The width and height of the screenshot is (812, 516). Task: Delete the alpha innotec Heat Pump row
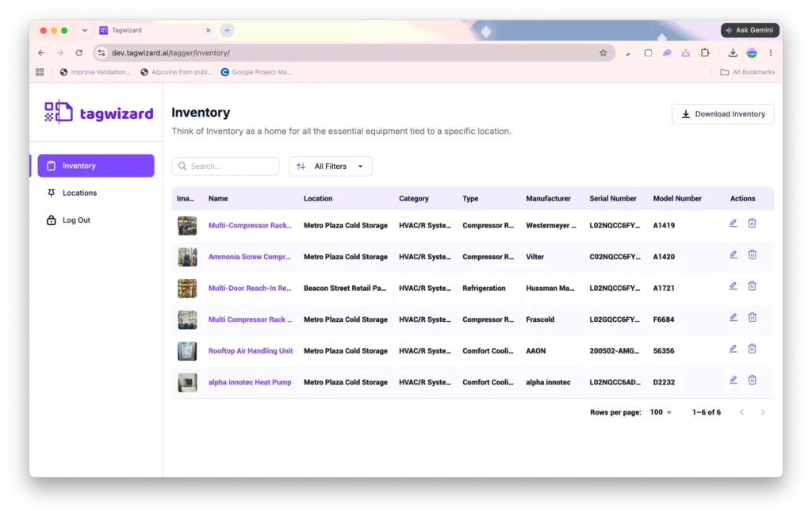(752, 380)
